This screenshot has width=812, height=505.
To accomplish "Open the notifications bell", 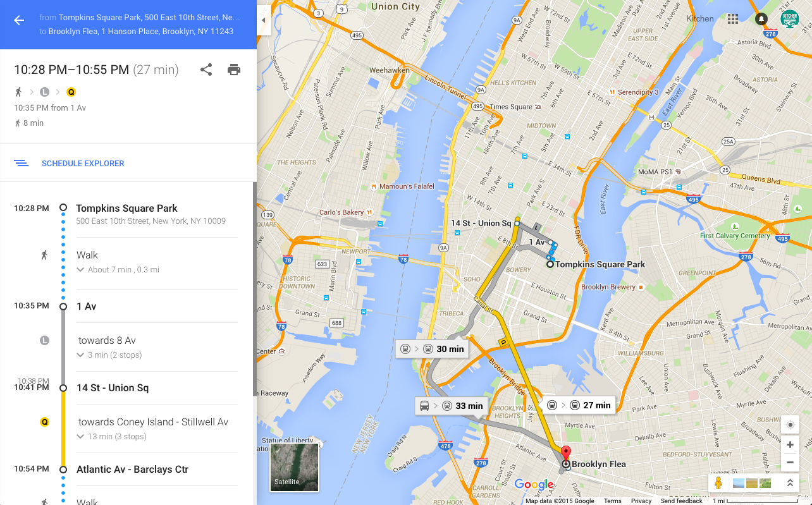I will (761, 19).
